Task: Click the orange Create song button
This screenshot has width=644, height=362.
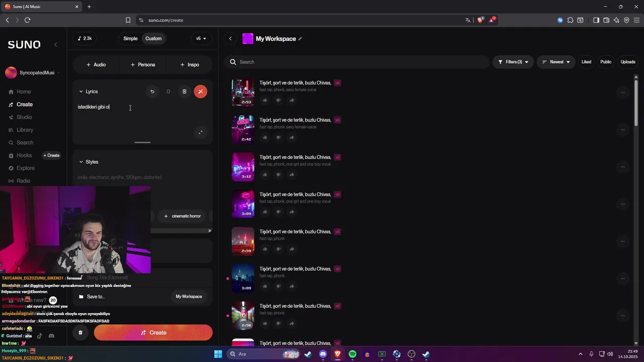Action: click(153, 332)
